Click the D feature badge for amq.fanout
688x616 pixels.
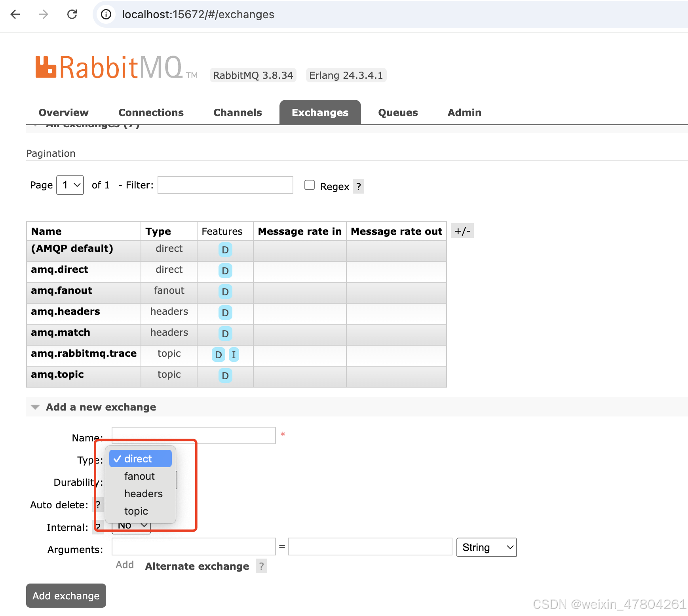[x=225, y=292]
